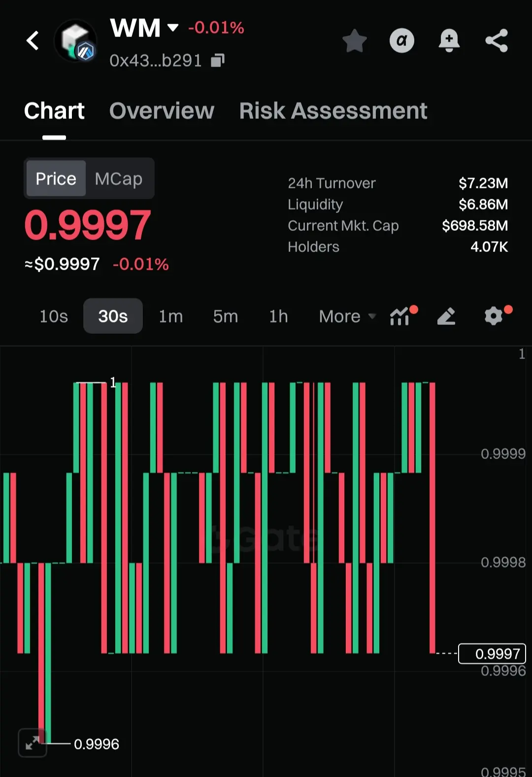Tap the Holders label
Viewport: 532px width, 777px height.
[313, 247]
